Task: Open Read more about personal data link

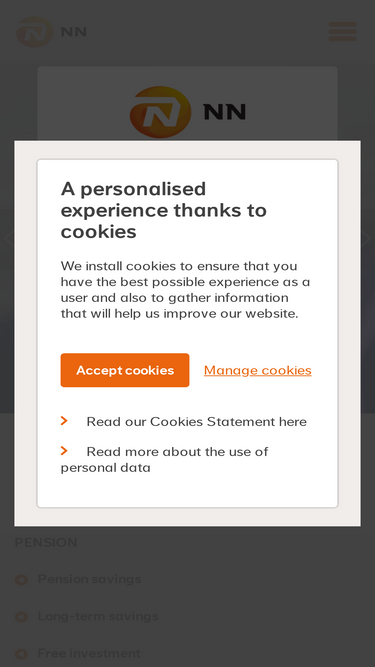Action: (165, 459)
